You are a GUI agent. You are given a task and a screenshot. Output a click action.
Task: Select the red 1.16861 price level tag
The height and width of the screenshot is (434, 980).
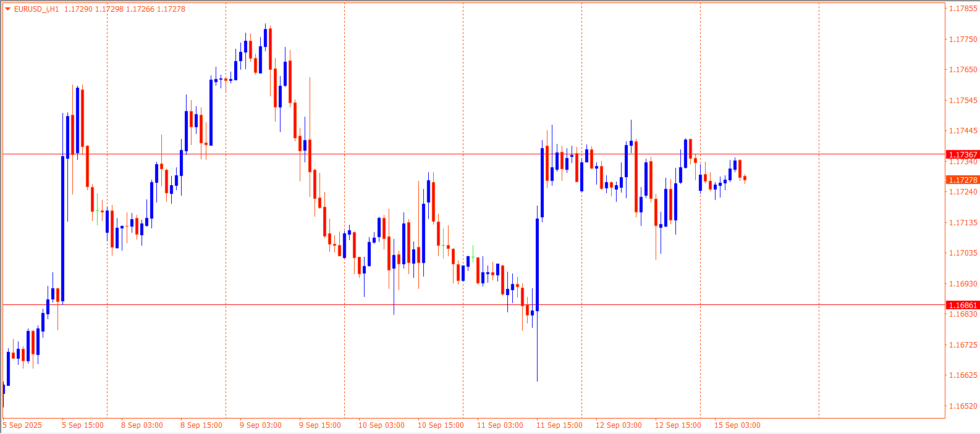point(963,305)
